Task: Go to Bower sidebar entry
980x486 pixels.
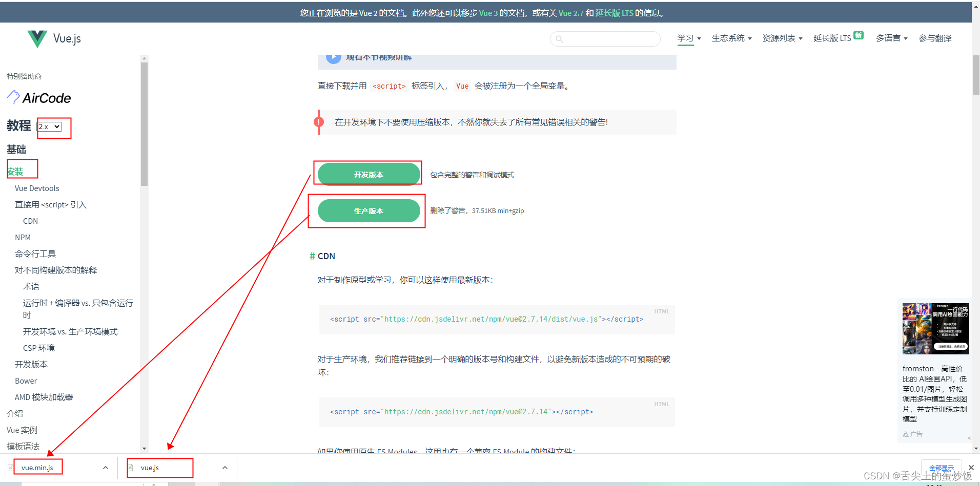Action: (x=26, y=381)
